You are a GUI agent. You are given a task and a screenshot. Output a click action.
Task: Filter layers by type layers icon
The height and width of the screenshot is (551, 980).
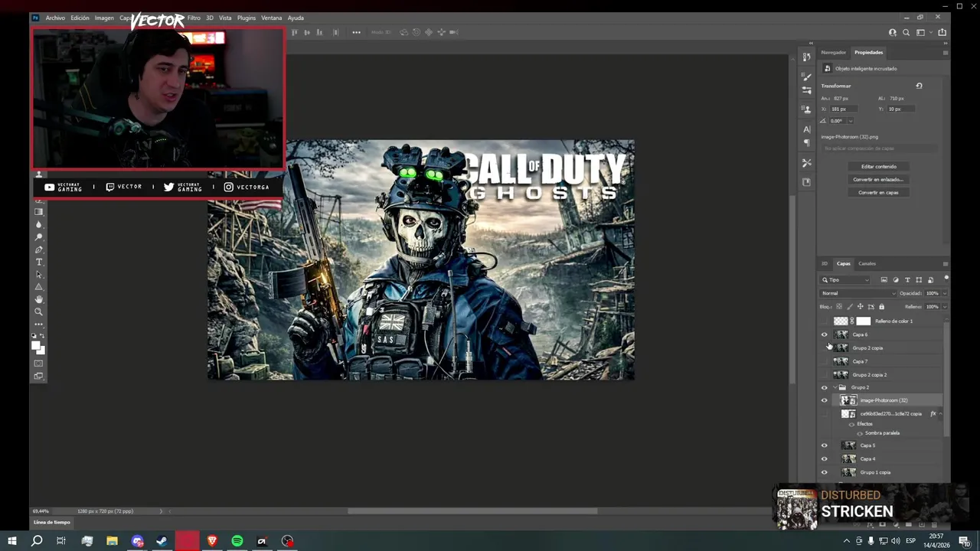coord(907,280)
